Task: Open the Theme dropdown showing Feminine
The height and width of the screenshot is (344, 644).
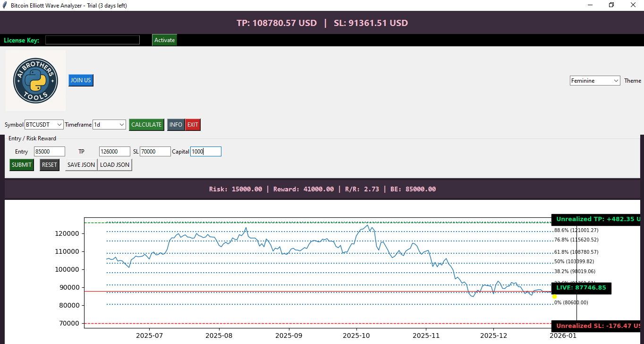Action: tap(595, 81)
